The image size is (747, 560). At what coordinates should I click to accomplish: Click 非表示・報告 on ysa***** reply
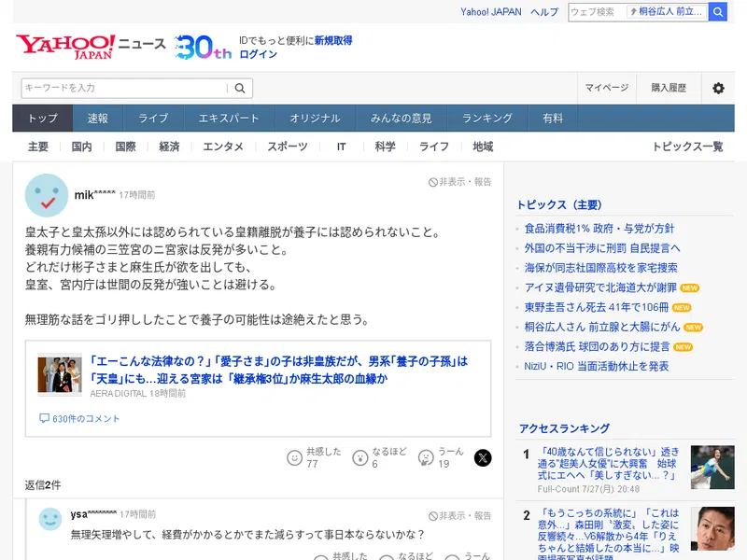point(459,516)
